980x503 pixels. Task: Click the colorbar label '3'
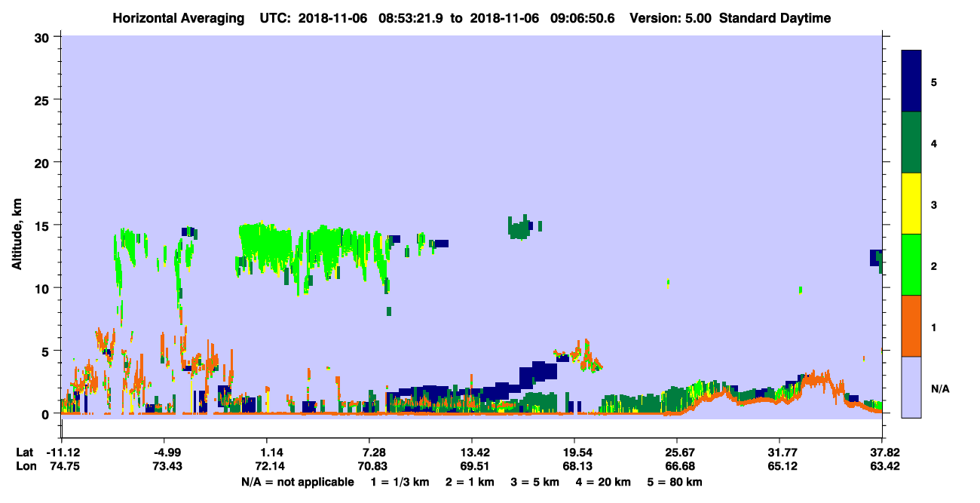(x=934, y=204)
